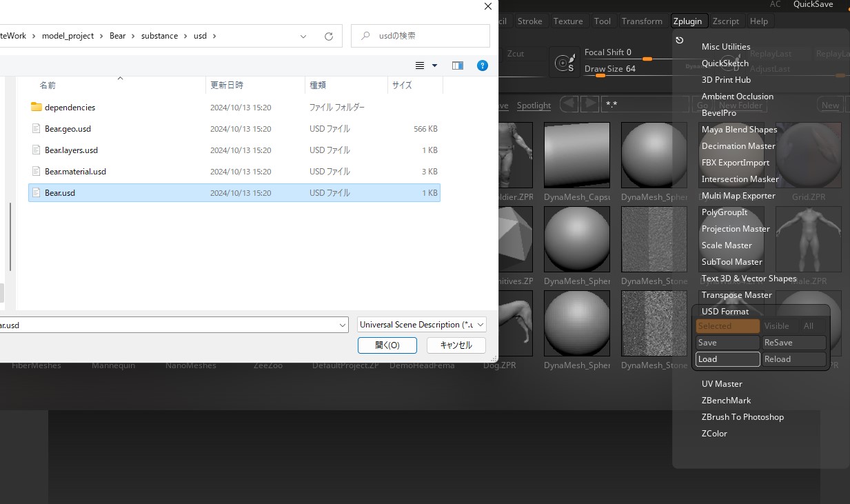The height and width of the screenshot is (504, 850).
Task: Select the Bear.layers.usd file name
Action: pyautogui.click(x=71, y=150)
